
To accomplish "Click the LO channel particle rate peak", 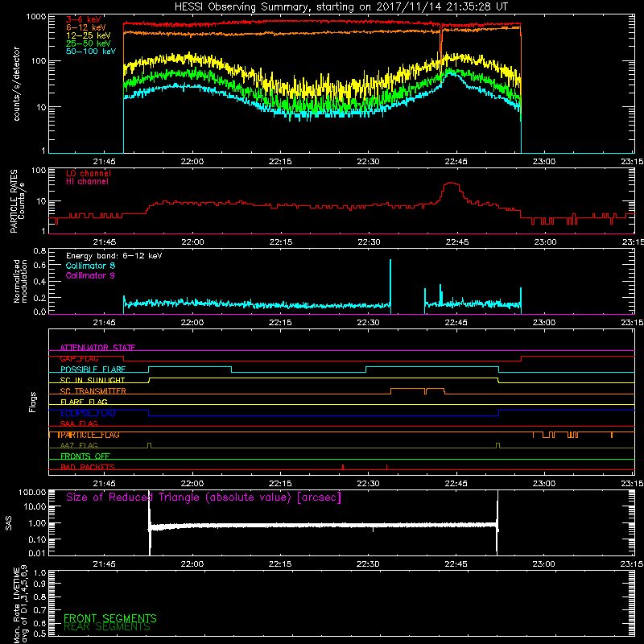I will (452, 184).
